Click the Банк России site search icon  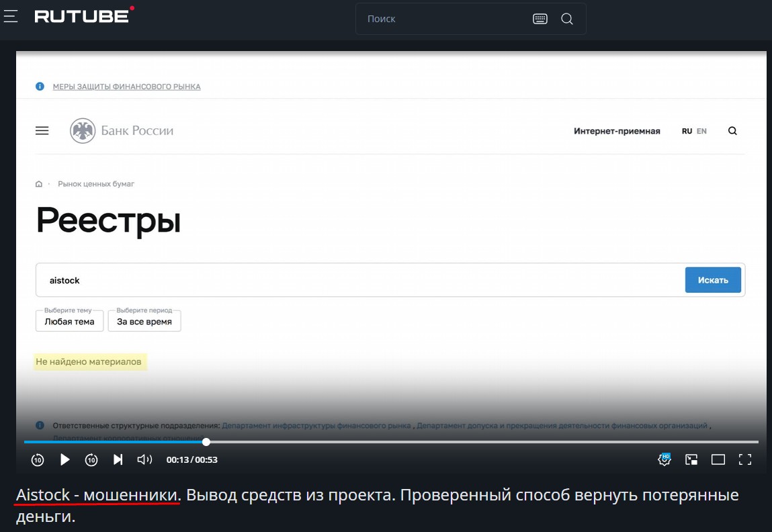point(732,131)
